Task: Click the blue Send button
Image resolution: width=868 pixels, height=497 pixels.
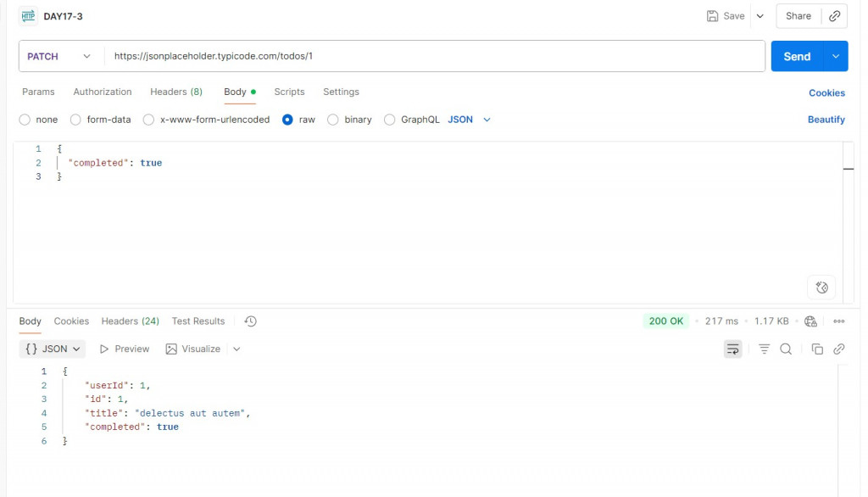Action: click(797, 57)
